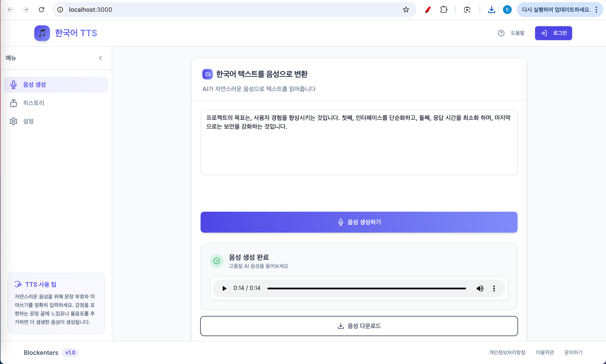Open 히스토리 in the sidebar
The height and width of the screenshot is (364, 606).
[33, 103]
